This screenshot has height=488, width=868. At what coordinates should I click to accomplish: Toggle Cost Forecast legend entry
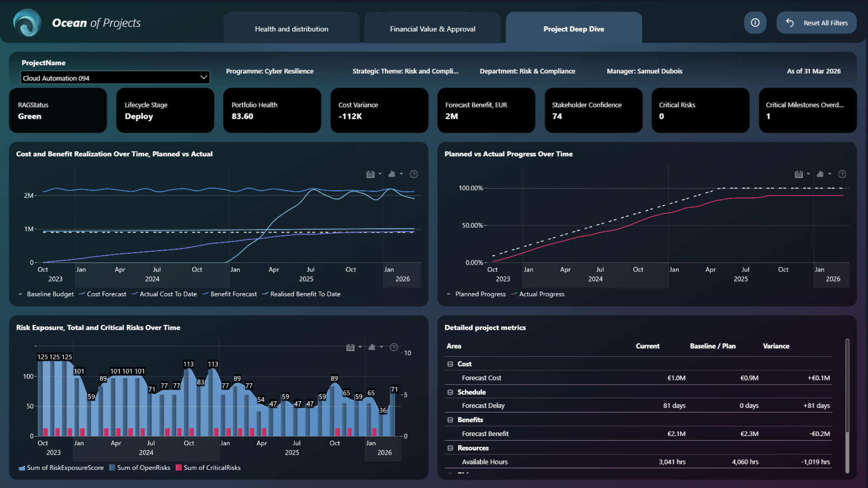tap(103, 294)
